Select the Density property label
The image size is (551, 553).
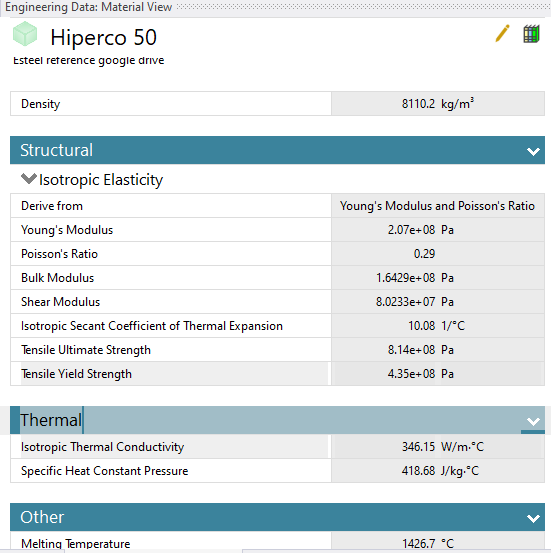(41, 104)
